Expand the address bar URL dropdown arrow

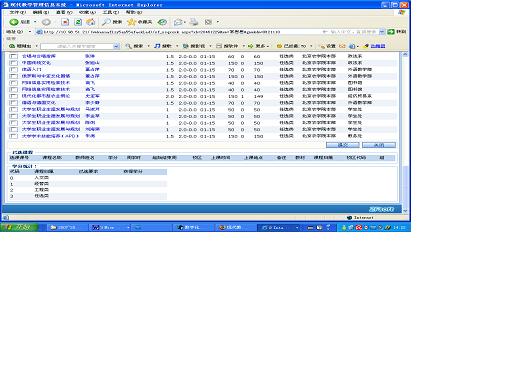tap(382, 32)
